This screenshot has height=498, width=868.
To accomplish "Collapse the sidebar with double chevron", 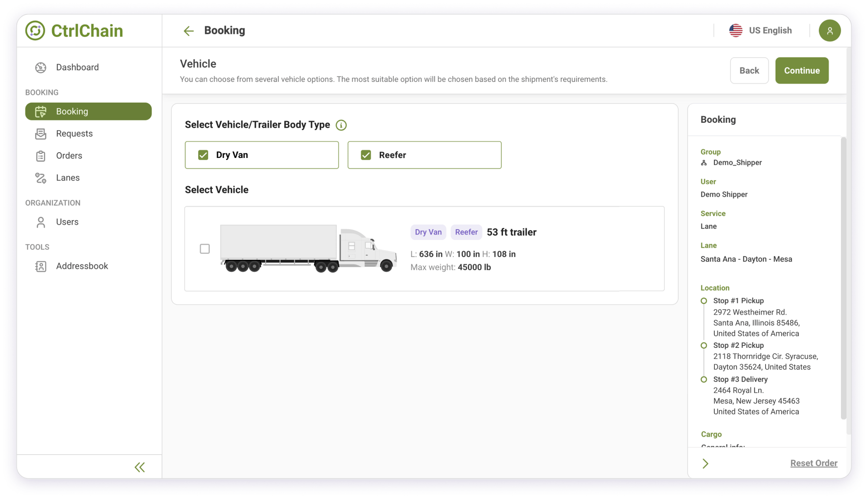I will click(139, 467).
